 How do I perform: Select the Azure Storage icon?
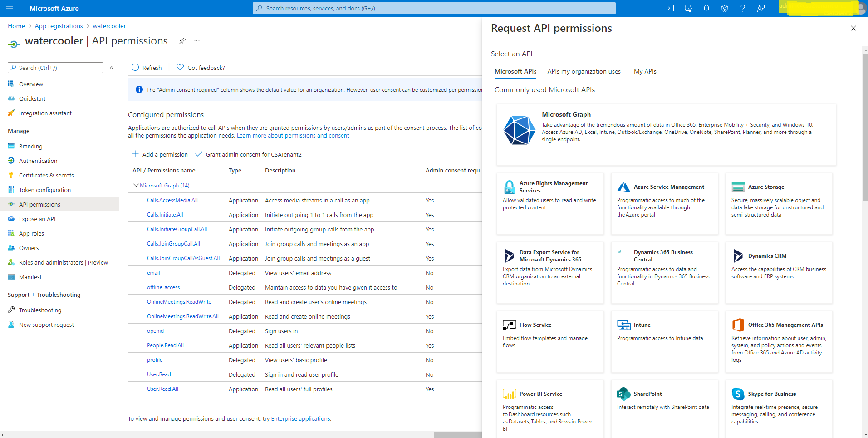pyautogui.click(x=738, y=187)
